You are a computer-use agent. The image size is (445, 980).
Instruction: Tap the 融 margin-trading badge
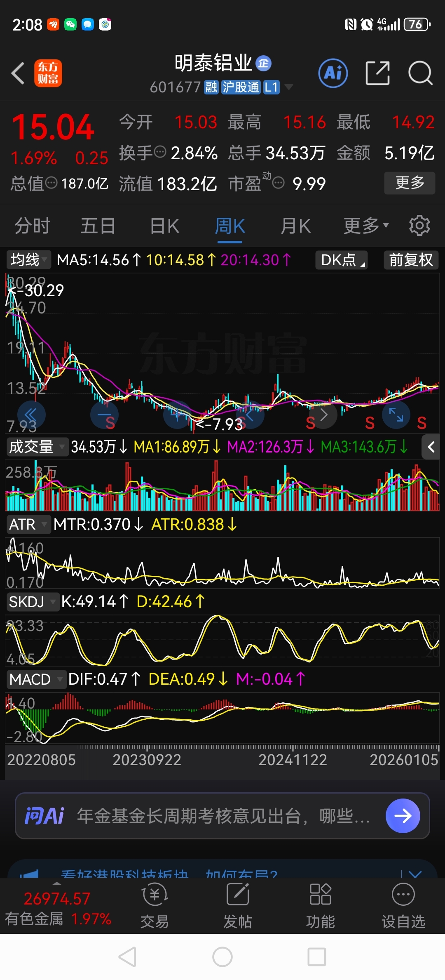point(211,87)
